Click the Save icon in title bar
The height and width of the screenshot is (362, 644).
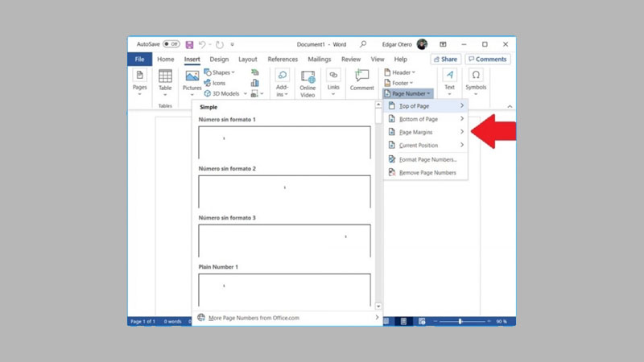click(x=189, y=44)
